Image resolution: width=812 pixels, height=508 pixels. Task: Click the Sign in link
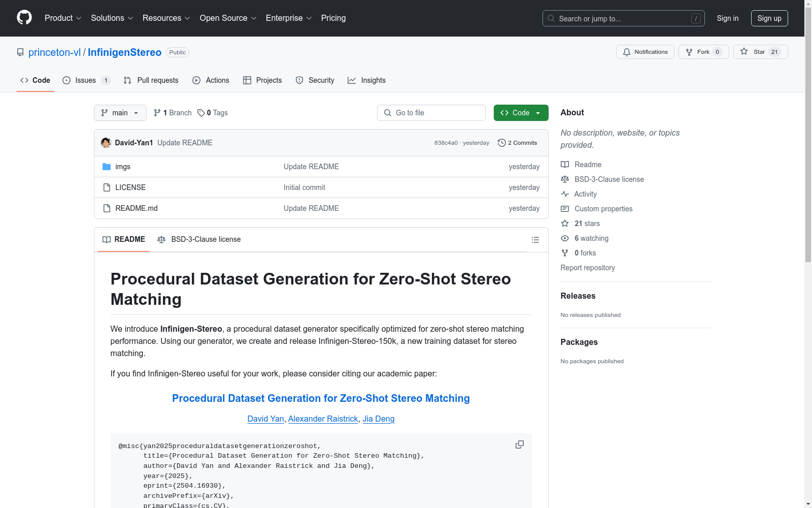click(728, 18)
